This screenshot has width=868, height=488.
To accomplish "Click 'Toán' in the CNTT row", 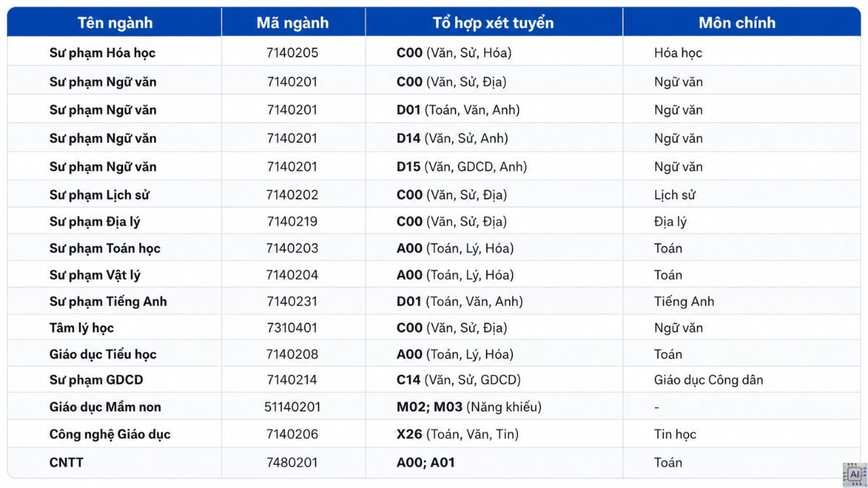I will click(x=668, y=463).
